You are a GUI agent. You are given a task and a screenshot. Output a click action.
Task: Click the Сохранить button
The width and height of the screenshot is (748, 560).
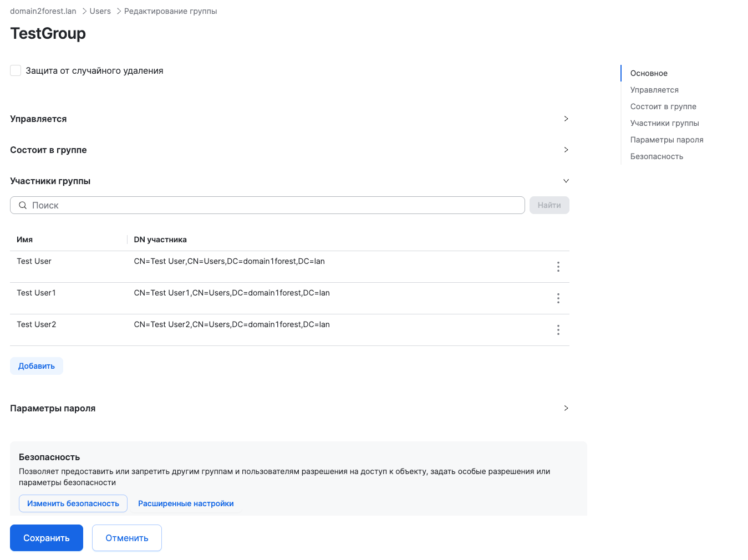(47, 538)
